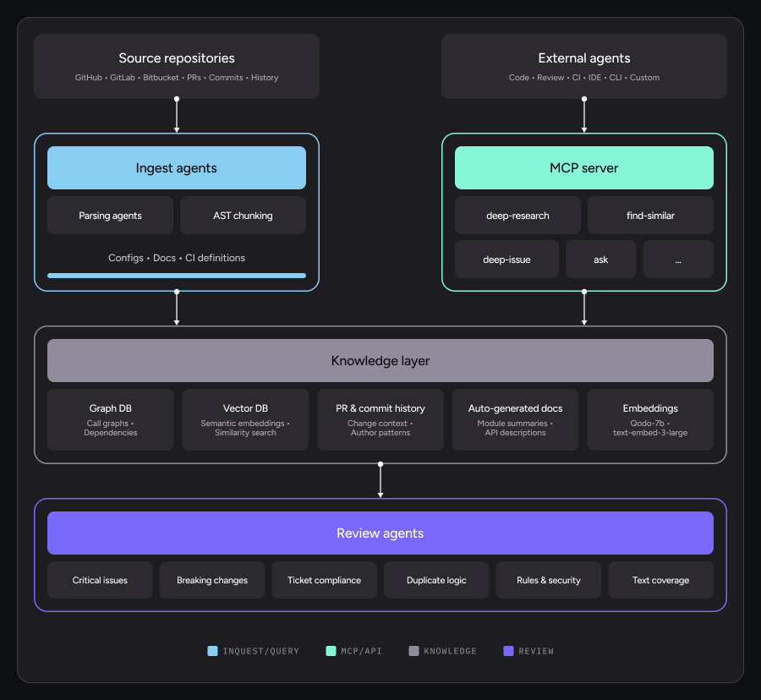Click the gray KNOWLEDGE legend swatch
The width and height of the screenshot is (761, 700).
click(414, 651)
